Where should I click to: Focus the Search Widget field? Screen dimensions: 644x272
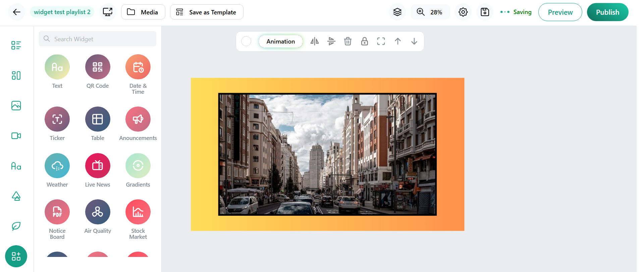(98, 39)
